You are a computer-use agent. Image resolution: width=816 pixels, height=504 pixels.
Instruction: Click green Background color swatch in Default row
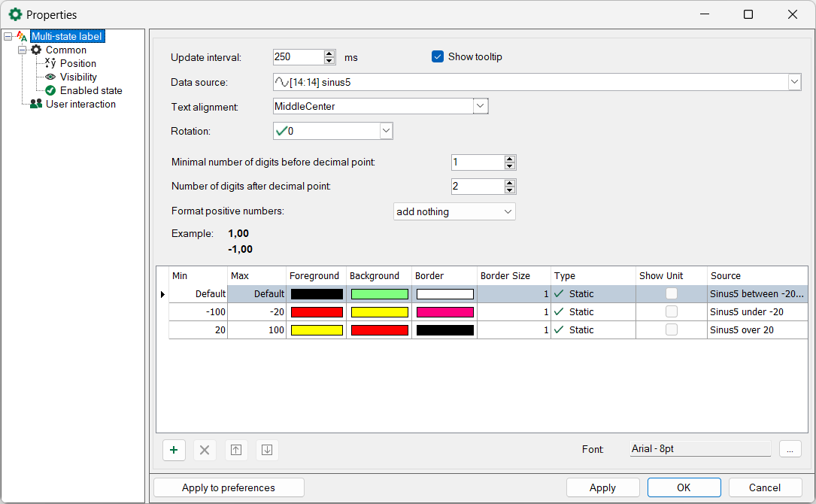tap(379, 294)
